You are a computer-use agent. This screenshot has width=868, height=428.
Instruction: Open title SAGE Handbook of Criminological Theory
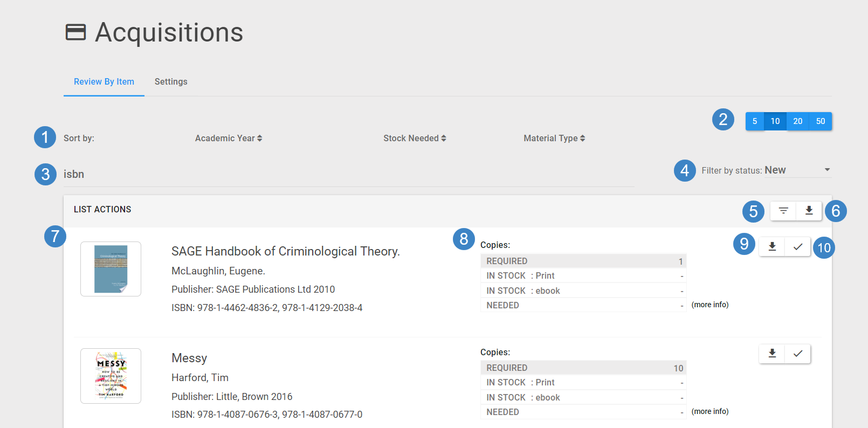[x=286, y=251]
